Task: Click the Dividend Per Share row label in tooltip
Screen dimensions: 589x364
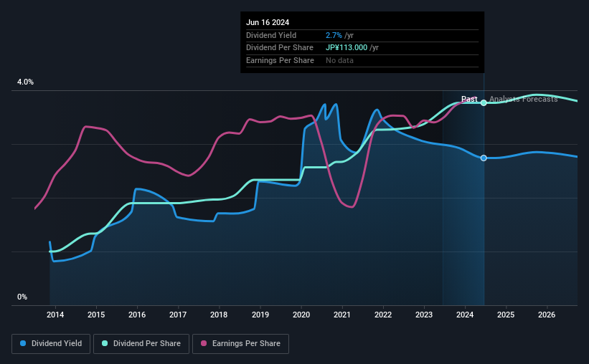Action: coord(280,48)
